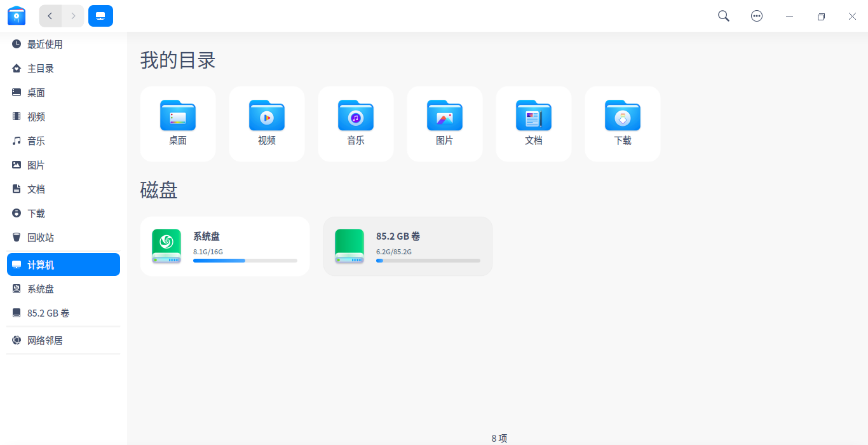Open the 视频 folder card
Viewport: 868px width, 445px height.
pyautogui.click(x=267, y=124)
